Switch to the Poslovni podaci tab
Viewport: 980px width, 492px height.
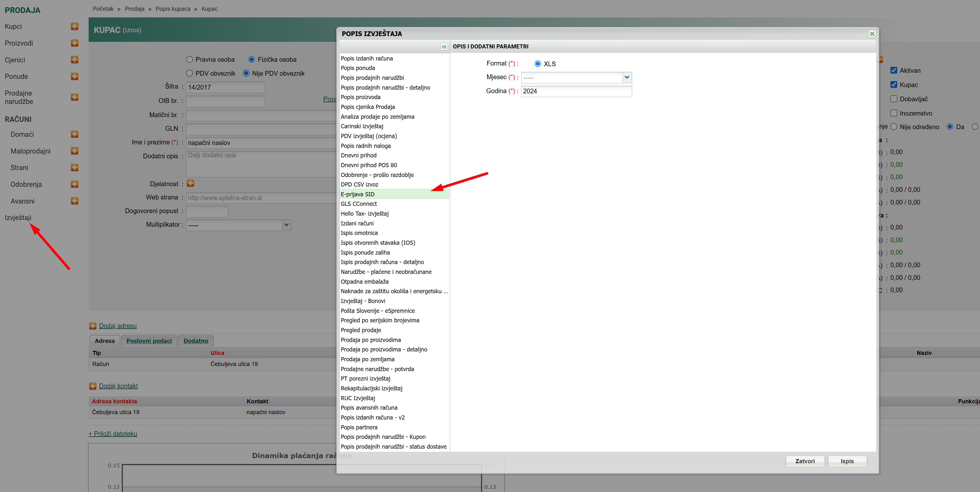[x=149, y=341]
